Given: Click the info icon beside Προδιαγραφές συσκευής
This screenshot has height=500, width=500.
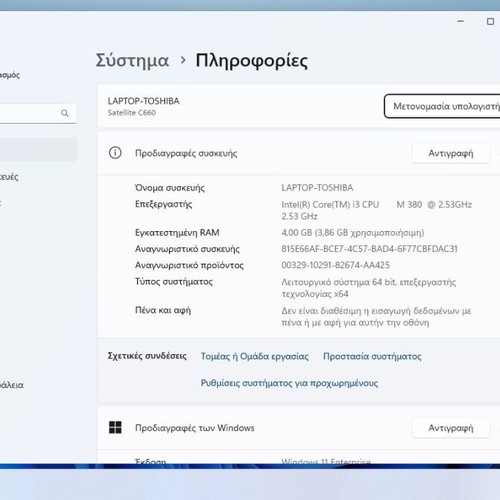Looking at the screenshot, I should click(x=115, y=153).
